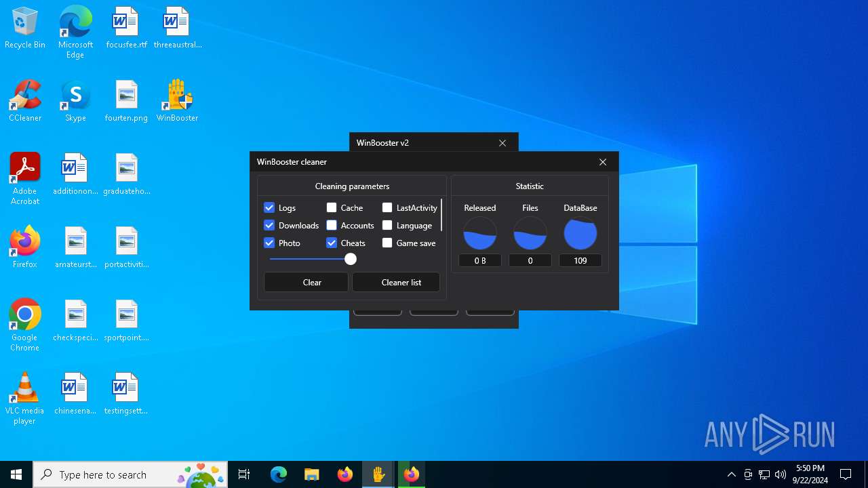
Task: Open Task View on taskbar
Action: tap(244, 474)
